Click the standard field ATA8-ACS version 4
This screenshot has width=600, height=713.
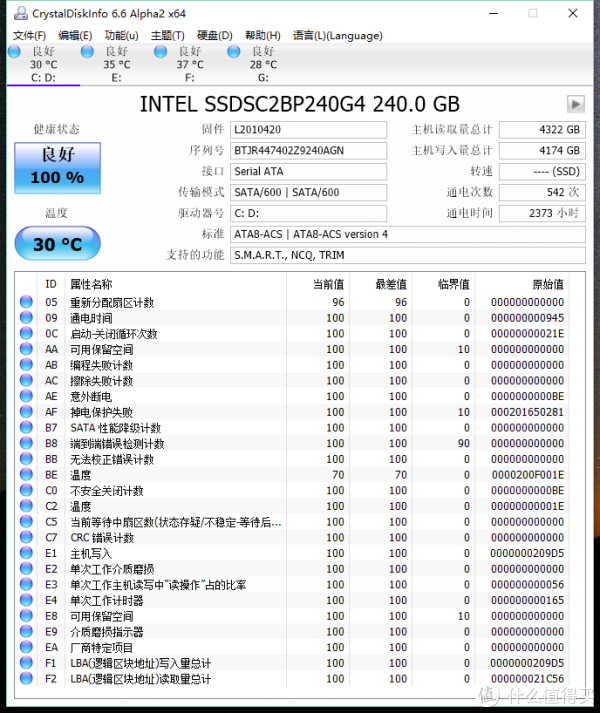click(x=408, y=234)
